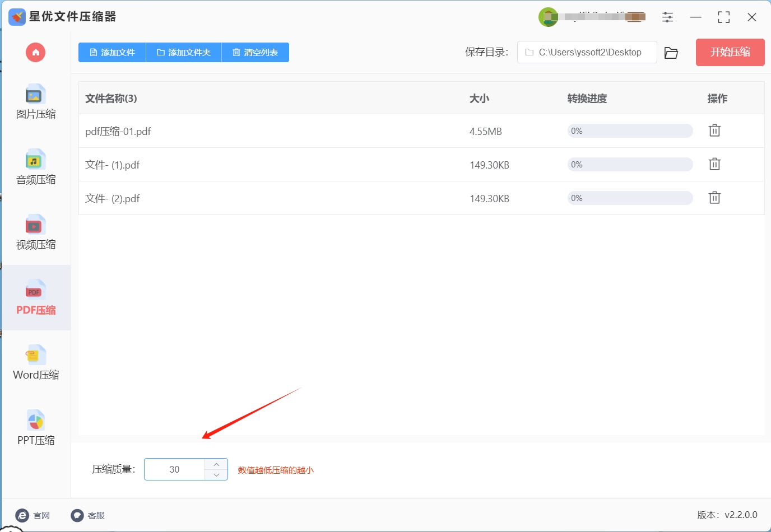This screenshot has height=532, width=771.
Task: Click the 4.55MB size cell
Action: 486,132
